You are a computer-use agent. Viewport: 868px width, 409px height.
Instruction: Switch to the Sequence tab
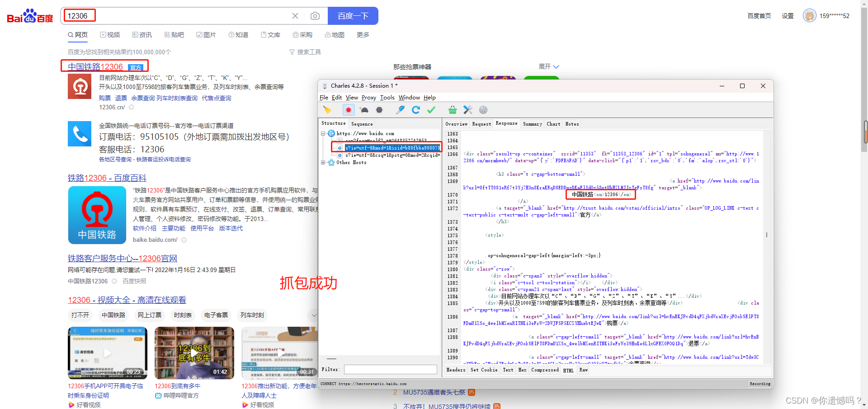[362, 123]
